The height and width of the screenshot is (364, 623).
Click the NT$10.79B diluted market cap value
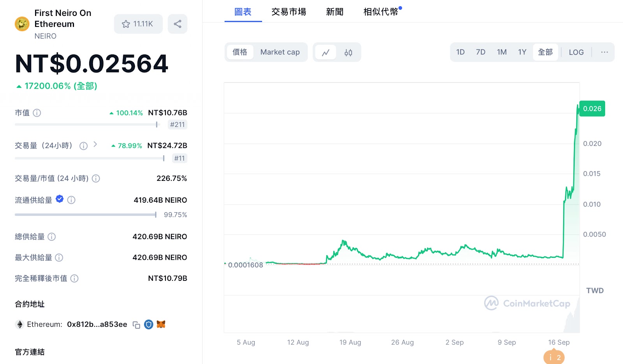[167, 278]
